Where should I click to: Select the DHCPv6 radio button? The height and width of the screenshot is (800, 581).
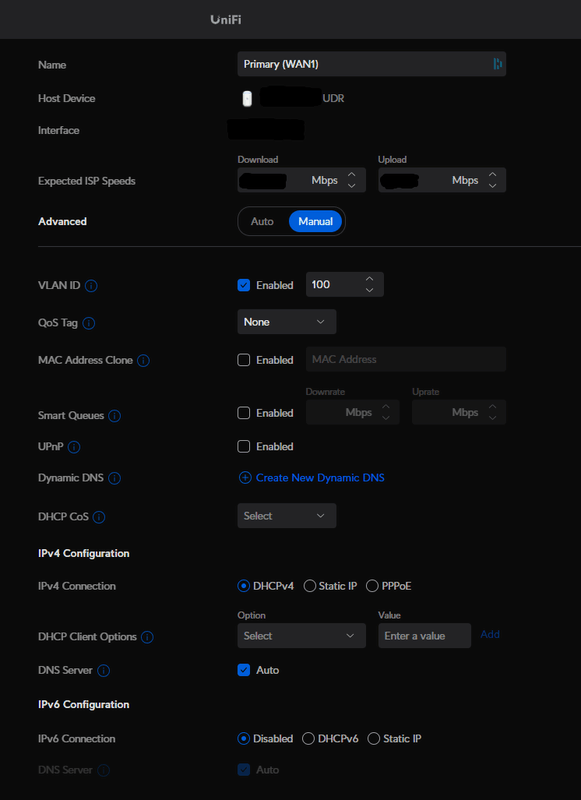point(308,738)
